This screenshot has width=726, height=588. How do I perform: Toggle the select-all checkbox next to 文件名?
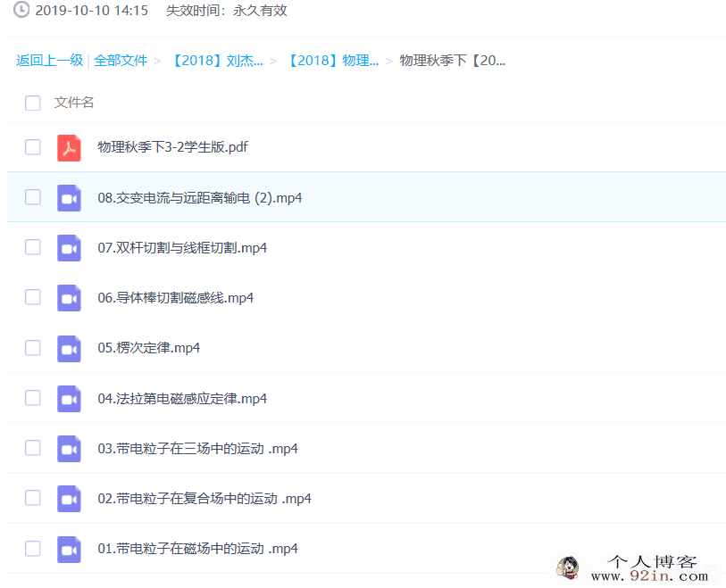click(x=33, y=103)
